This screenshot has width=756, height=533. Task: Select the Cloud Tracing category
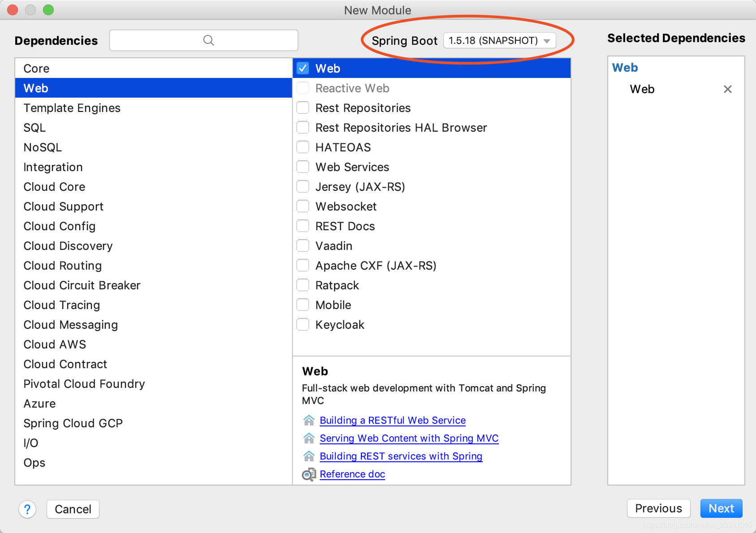coord(154,305)
